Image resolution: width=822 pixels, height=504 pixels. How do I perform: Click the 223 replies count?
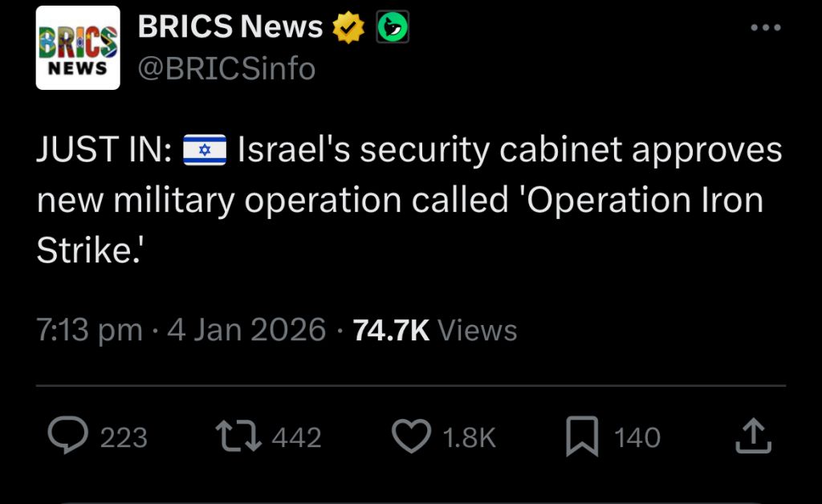point(124,437)
